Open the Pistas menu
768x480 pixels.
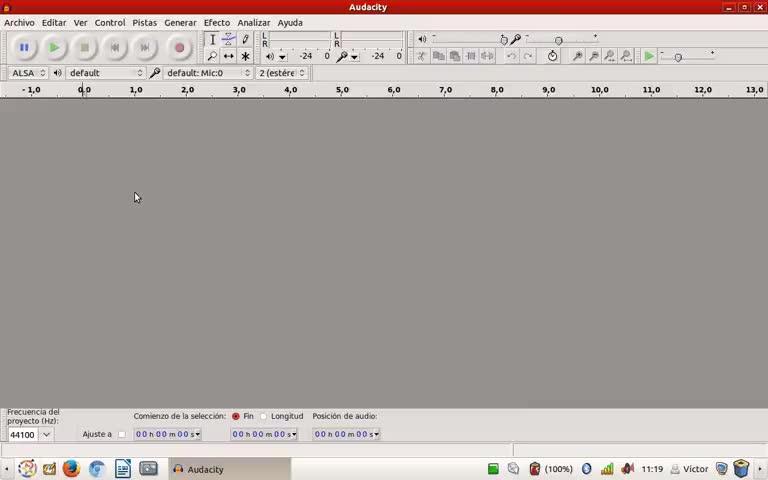[x=144, y=23]
